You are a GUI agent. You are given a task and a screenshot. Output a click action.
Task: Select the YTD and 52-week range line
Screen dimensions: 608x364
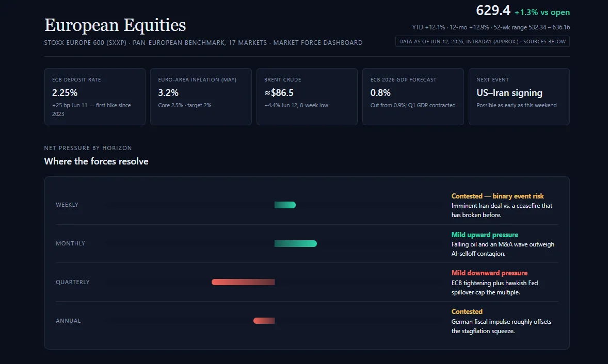491,27
